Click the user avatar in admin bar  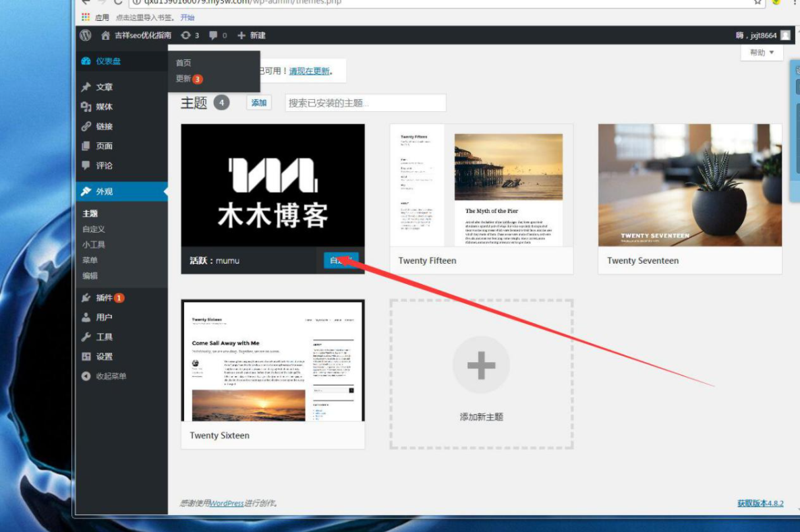coord(785,35)
